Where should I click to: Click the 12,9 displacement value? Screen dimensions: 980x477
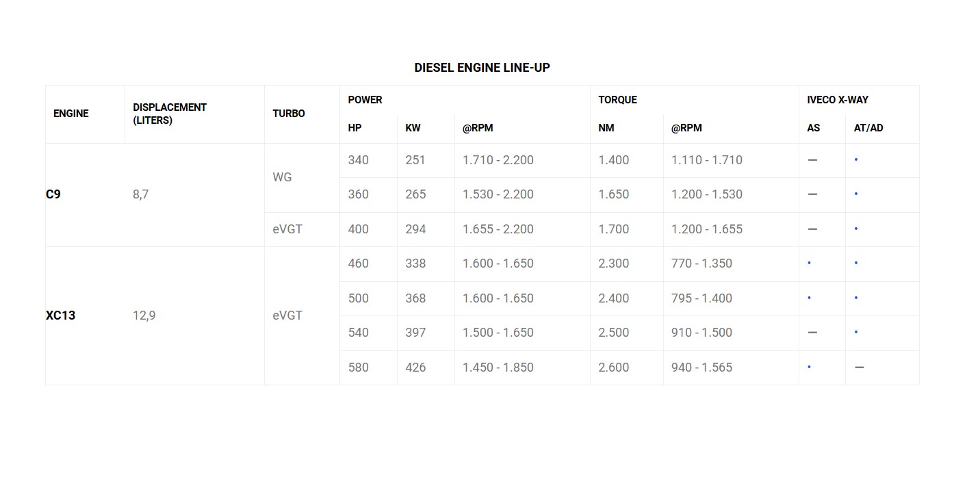click(144, 315)
